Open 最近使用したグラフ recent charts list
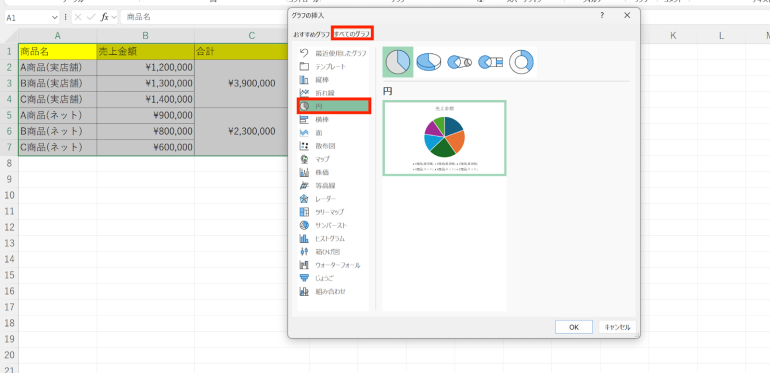This screenshot has width=770, height=373. tap(333, 53)
